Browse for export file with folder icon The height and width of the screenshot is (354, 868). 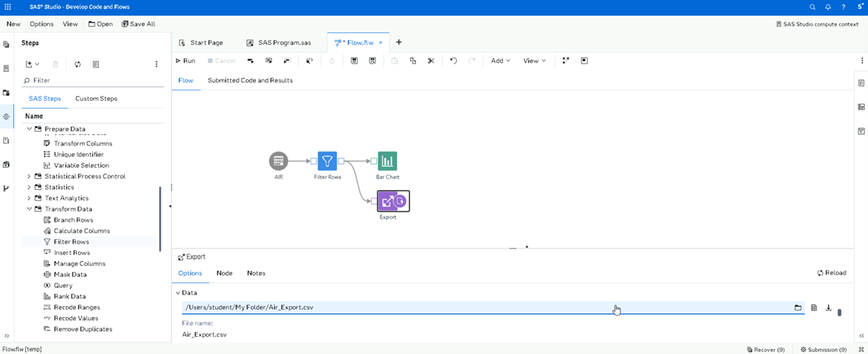(x=798, y=308)
